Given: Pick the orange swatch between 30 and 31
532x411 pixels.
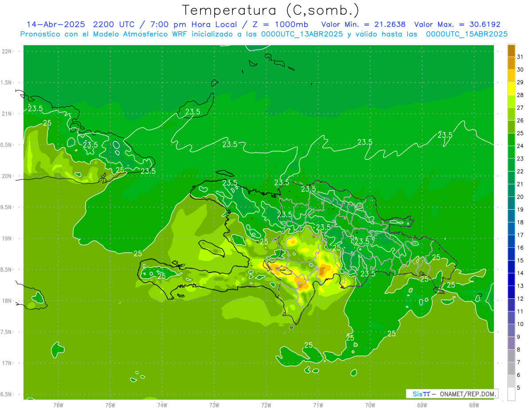Looking at the screenshot, I should click(x=512, y=63).
